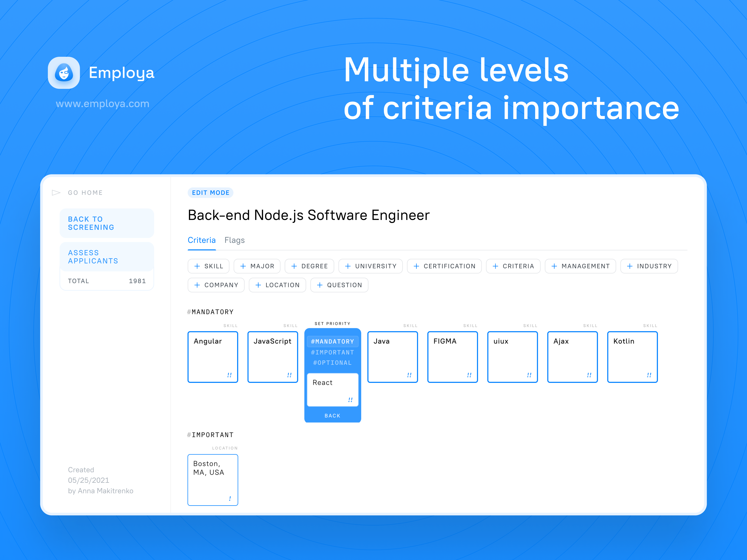747x560 pixels.
Task: Click the plus icon on the QUESTION chip
Action: (x=319, y=285)
